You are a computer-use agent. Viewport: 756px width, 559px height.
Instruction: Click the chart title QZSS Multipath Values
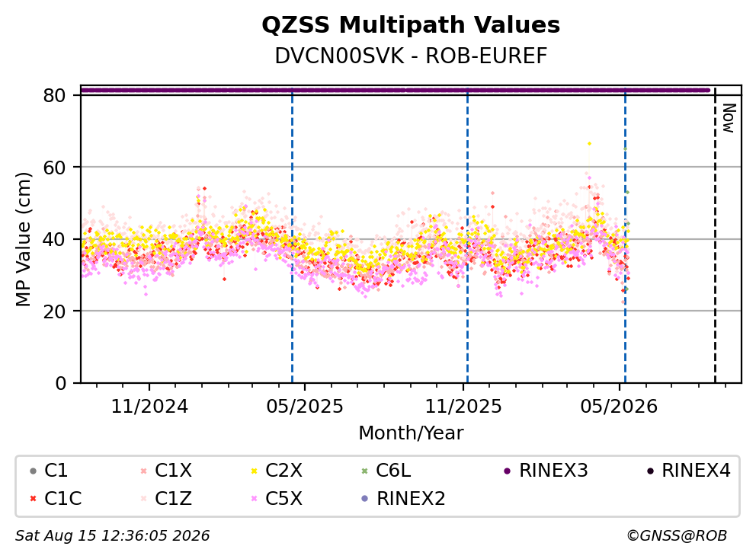click(x=411, y=25)
